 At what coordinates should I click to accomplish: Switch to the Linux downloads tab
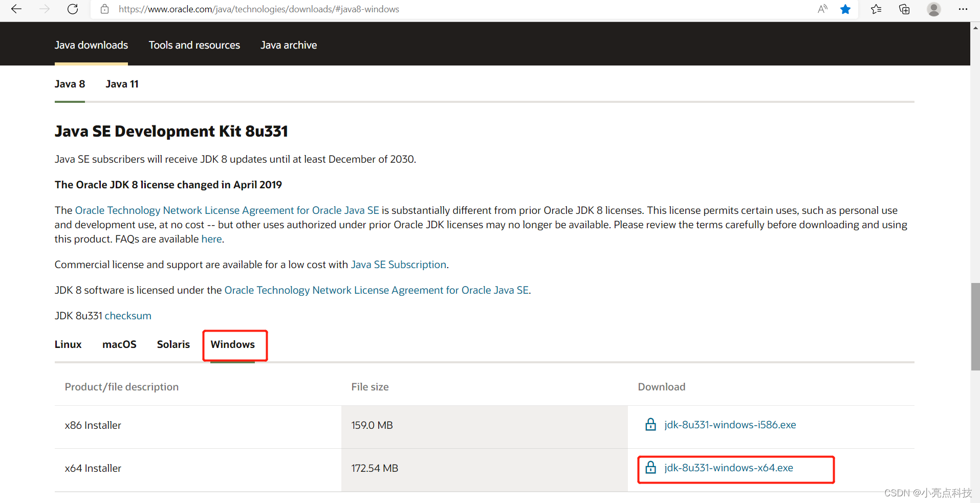68,344
